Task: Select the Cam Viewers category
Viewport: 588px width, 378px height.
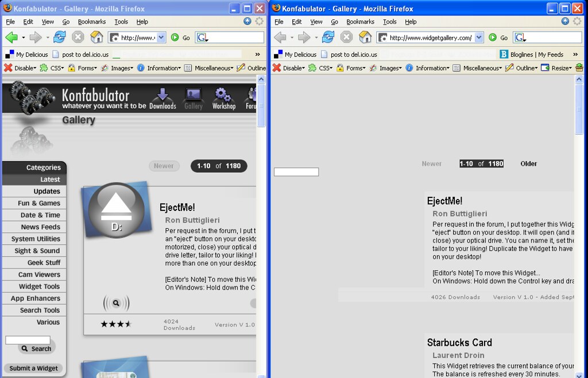Action: point(34,275)
